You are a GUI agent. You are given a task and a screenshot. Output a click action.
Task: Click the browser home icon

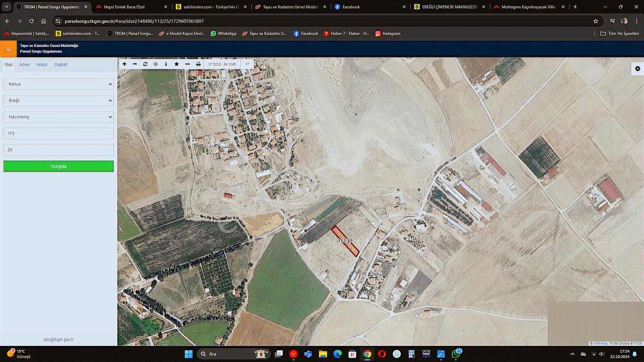pyautogui.click(x=43, y=21)
